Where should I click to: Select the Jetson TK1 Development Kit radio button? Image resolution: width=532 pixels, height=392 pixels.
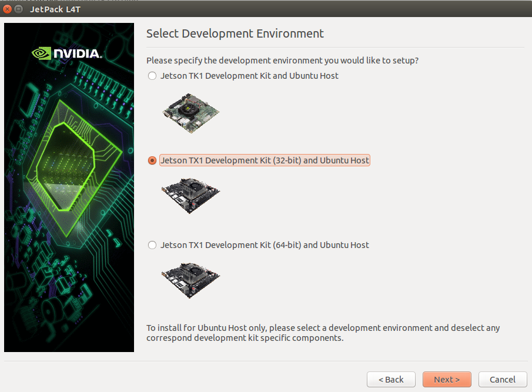click(x=152, y=76)
